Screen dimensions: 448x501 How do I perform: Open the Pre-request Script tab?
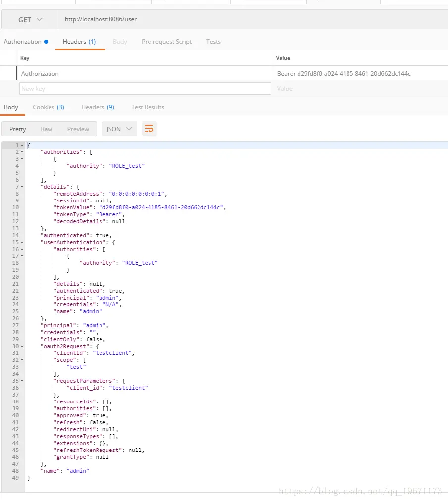(x=166, y=42)
